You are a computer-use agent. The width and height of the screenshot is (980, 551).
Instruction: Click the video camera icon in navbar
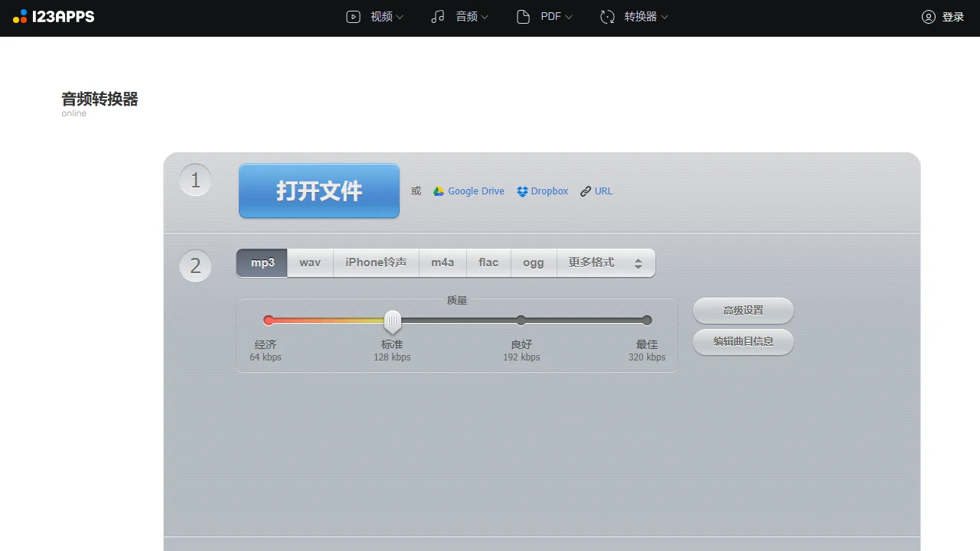353,16
